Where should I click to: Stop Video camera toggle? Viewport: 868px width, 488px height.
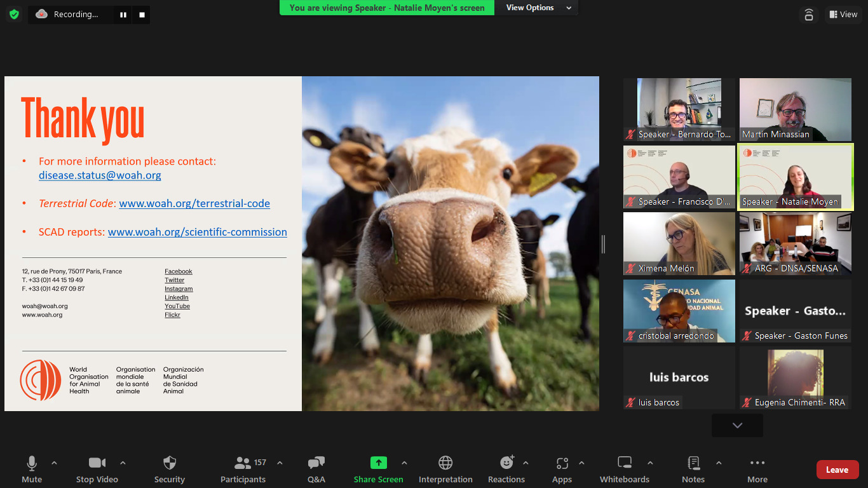[97, 470]
